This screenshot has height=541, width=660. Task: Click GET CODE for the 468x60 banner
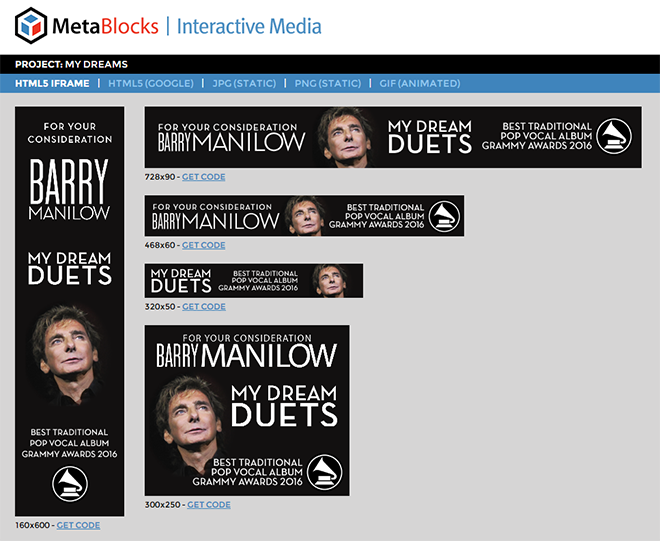(x=203, y=245)
